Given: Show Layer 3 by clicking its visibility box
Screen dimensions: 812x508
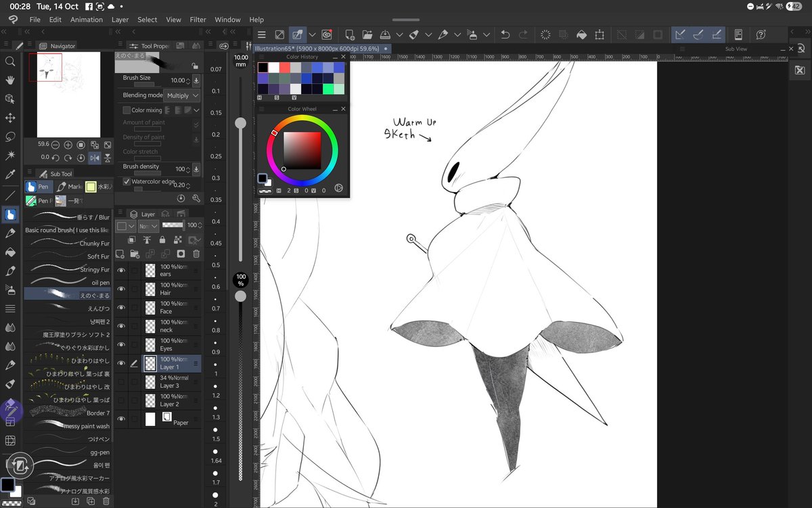Looking at the screenshot, I should tap(121, 382).
